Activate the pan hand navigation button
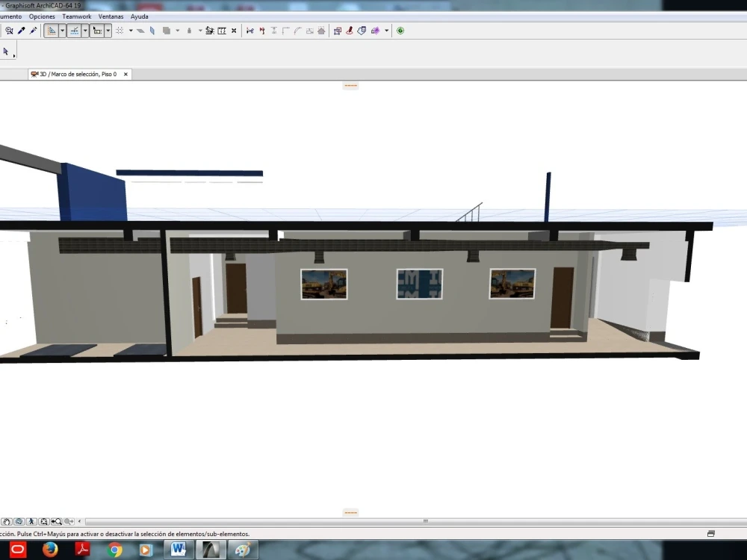Screen dimensions: 747x560 [7, 521]
